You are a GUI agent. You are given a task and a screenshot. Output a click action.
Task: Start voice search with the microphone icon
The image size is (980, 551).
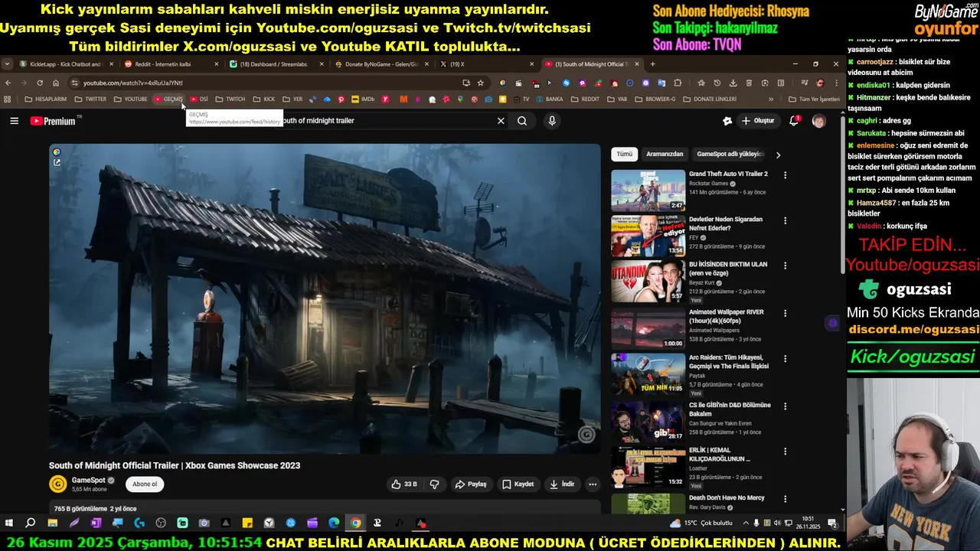552,121
